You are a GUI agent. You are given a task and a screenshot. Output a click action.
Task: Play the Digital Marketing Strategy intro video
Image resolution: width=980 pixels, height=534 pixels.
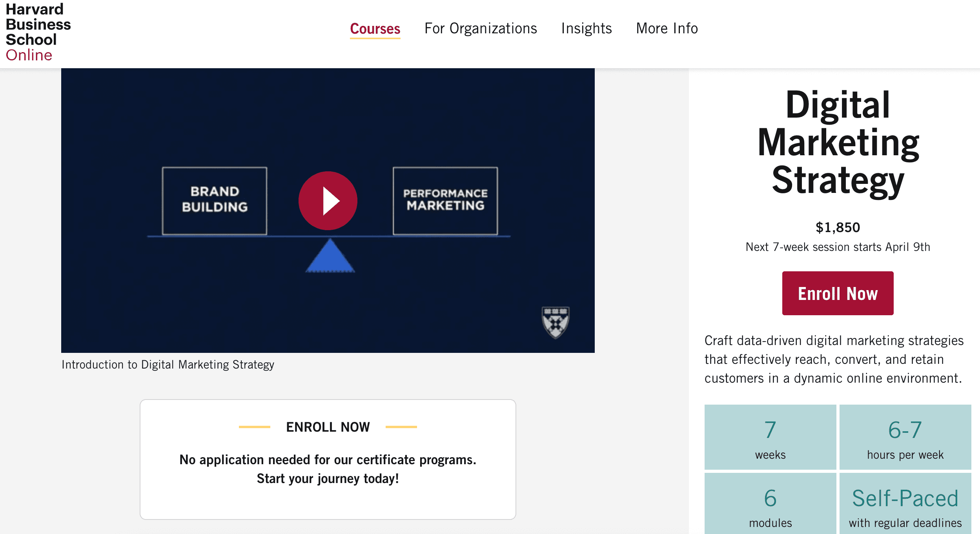click(328, 201)
